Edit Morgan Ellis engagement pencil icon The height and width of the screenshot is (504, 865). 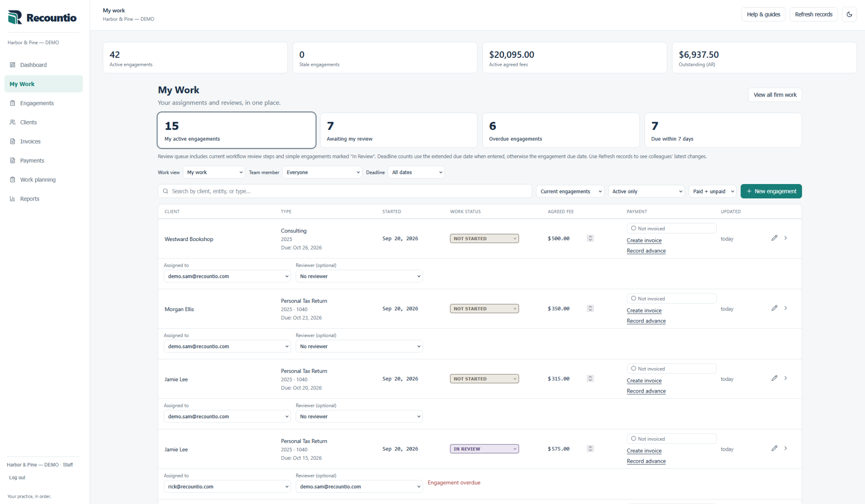(x=774, y=308)
